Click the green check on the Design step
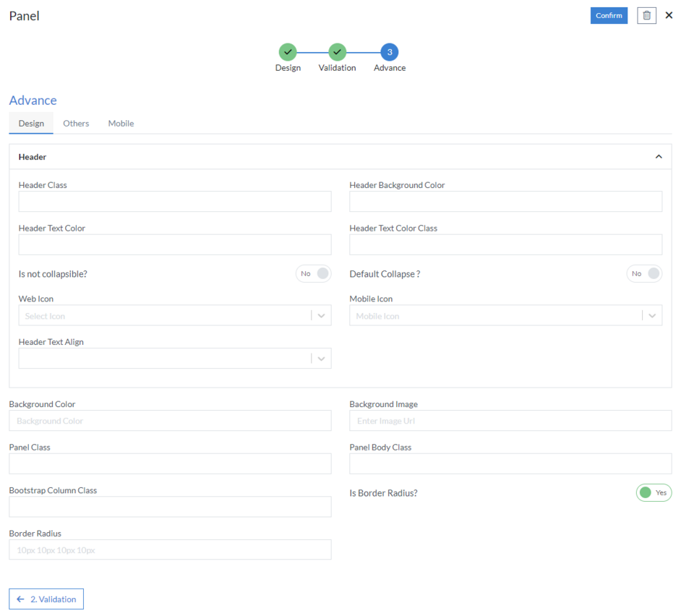The width and height of the screenshot is (681, 616). pyautogui.click(x=288, y=53)
